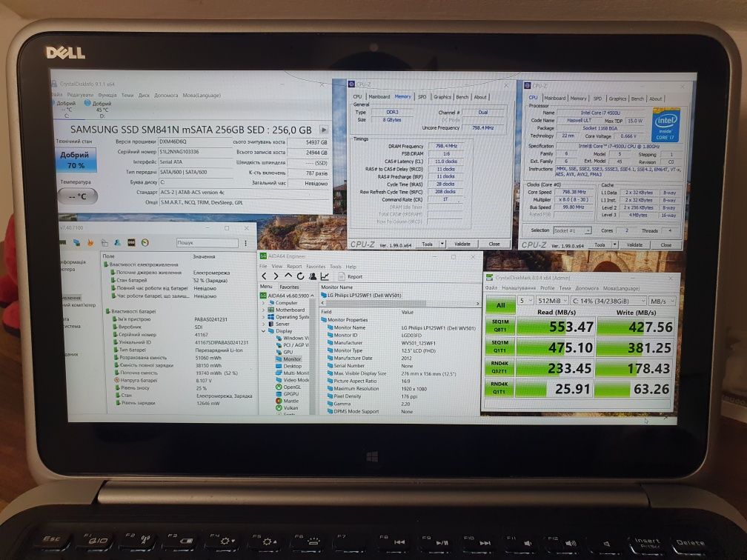Click the Report toolbar button in AIDA64
The image size is (747, 560).
pyautogui.click(x=351, y=277)
